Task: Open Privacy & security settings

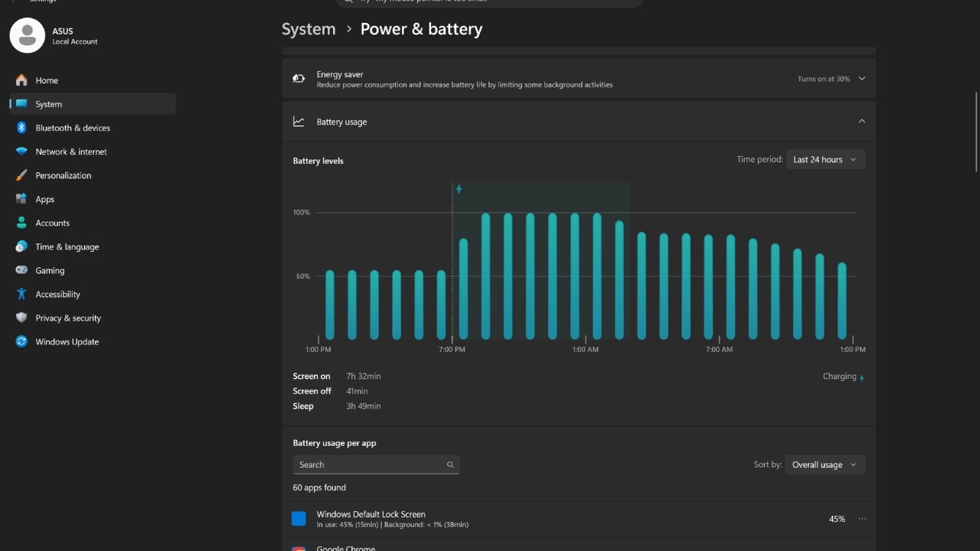Action: pos(93,318)
